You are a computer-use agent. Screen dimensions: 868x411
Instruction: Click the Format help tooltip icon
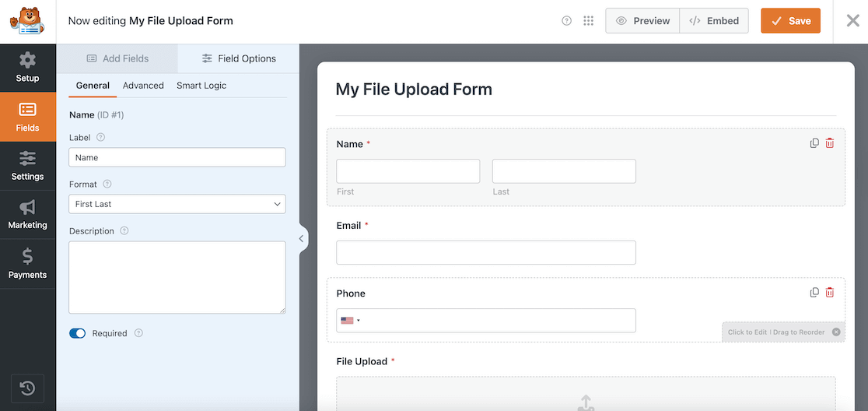click(x=107, y=184)
